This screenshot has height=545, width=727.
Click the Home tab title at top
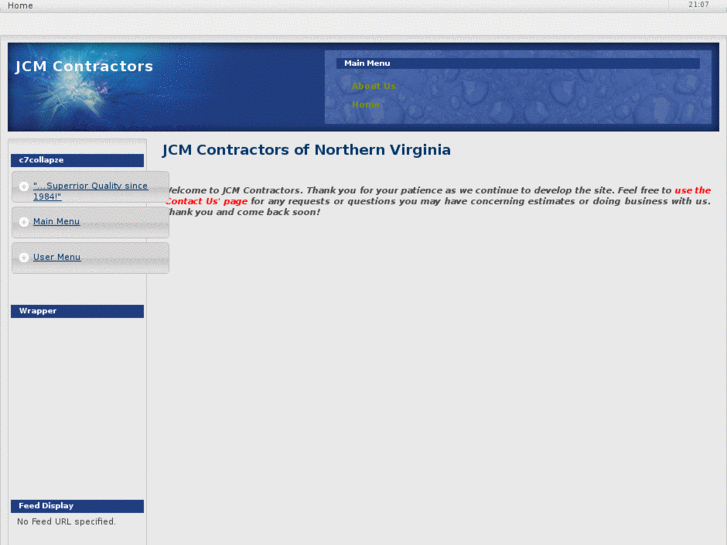coord(20,6)
